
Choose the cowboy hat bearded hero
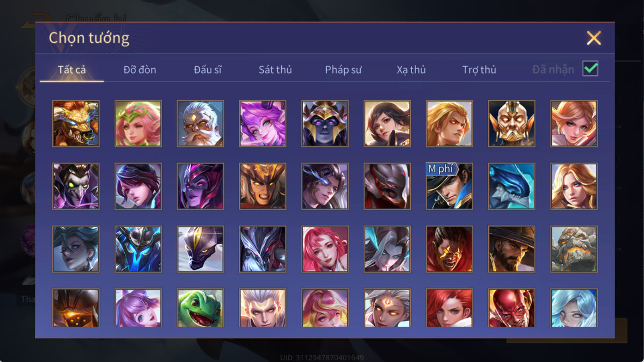512,249
